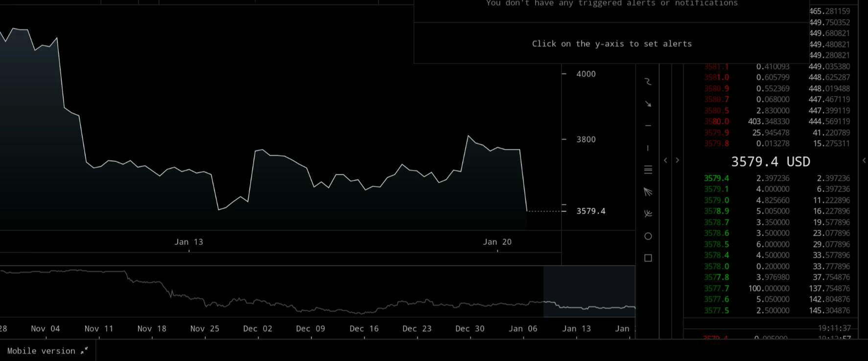Click the 4000 level on the y-axis

tap(586, 74)
